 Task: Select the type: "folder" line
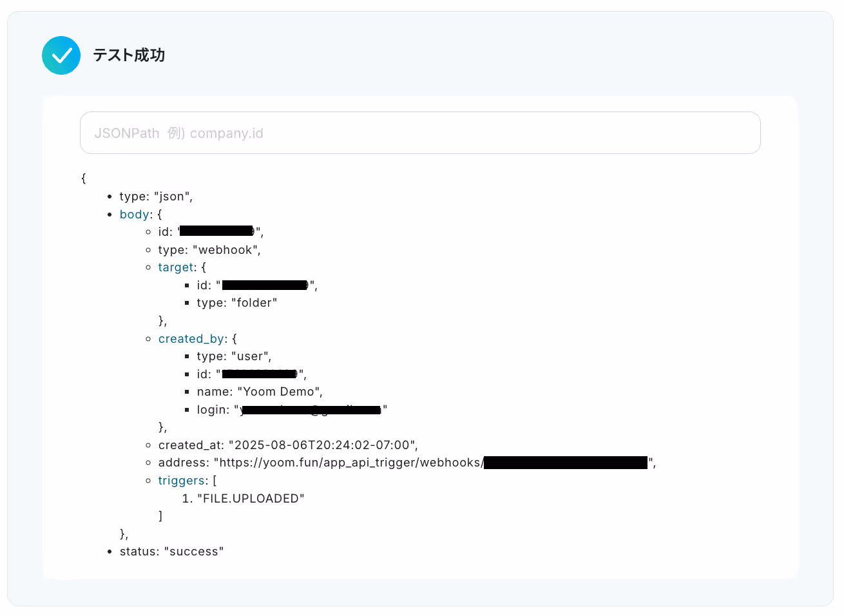(237, 303)
